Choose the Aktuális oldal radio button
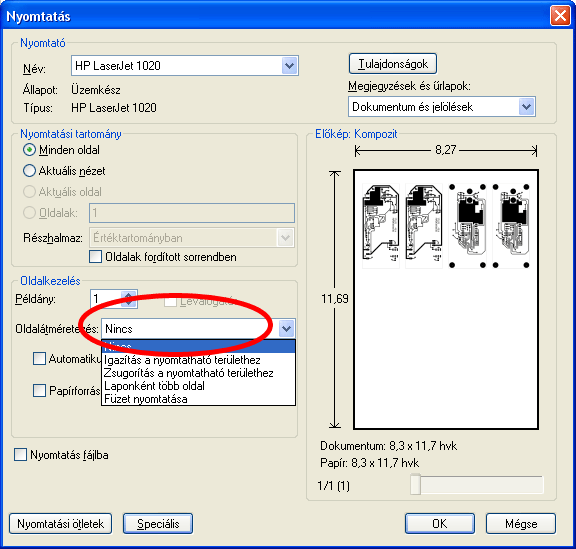This screenshot has width=576, height=549. click(x=29, y=192)
